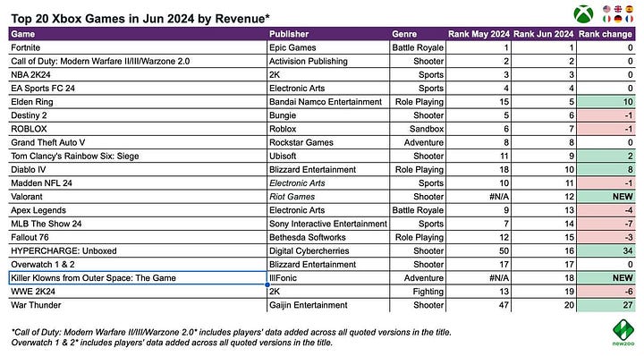
Task: Click the footnote about Call of Duty versions
Action: click(232, 332)
